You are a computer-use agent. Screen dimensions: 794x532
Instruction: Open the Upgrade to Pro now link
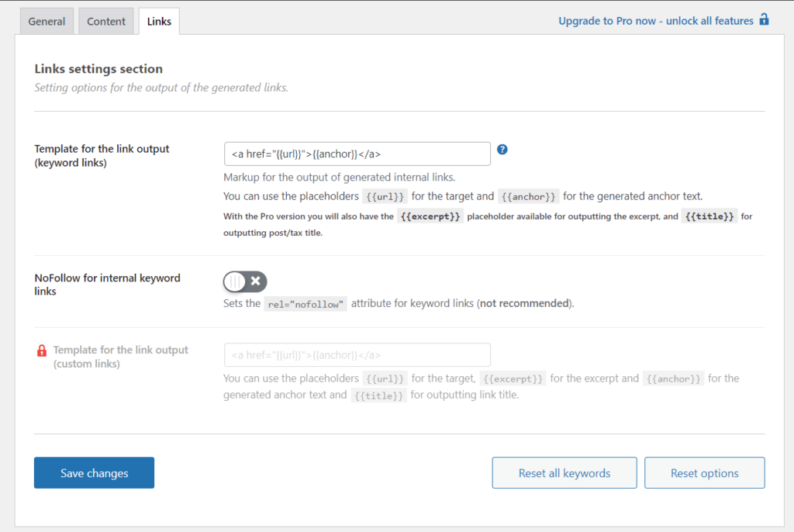(655, 20)
